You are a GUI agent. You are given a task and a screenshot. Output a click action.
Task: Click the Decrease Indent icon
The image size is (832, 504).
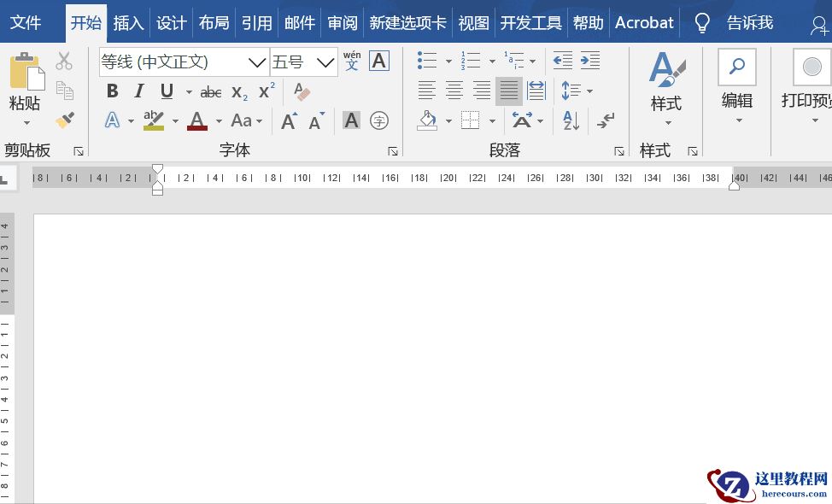(x=562, y=61)
